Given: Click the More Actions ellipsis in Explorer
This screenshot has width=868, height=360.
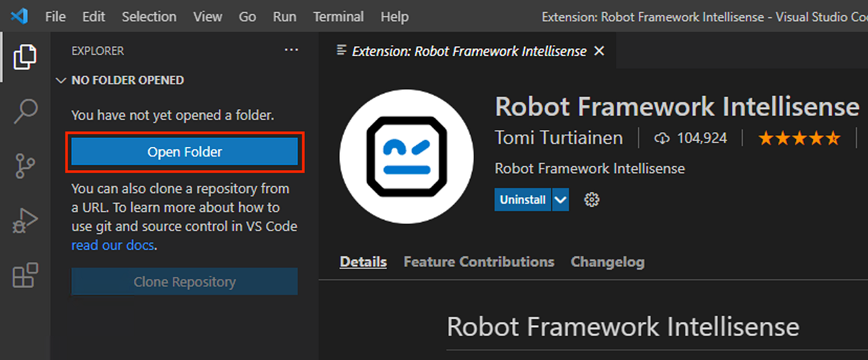Looking at the screenshot, I should (x=291, y=50).
